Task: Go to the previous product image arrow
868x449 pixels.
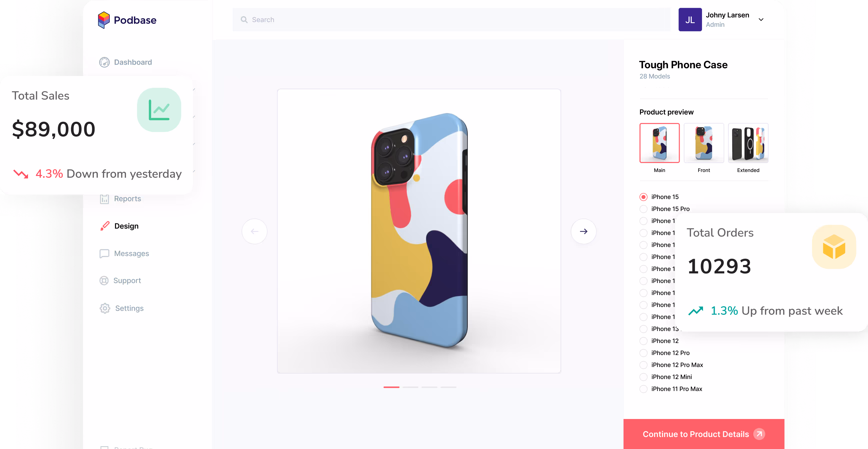Action: [255, 231]
